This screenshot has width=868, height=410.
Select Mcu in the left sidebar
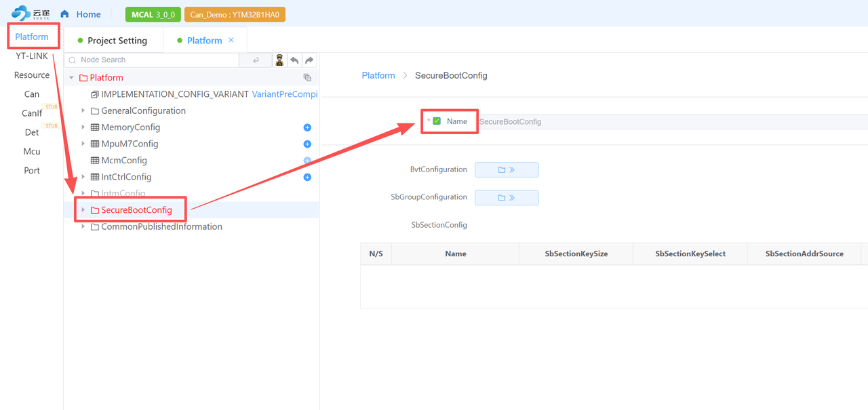pos(32,151)
